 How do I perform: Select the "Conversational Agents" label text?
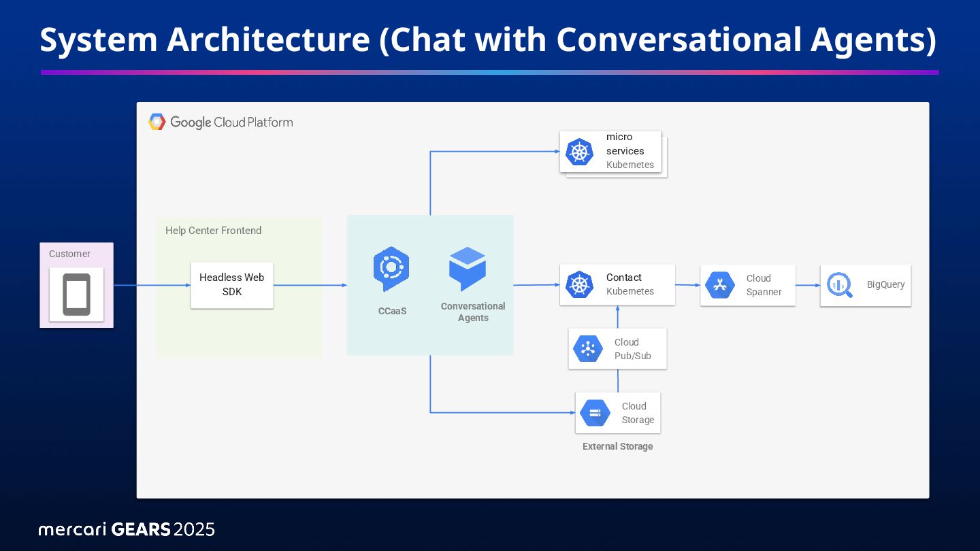tap(473, 312)
